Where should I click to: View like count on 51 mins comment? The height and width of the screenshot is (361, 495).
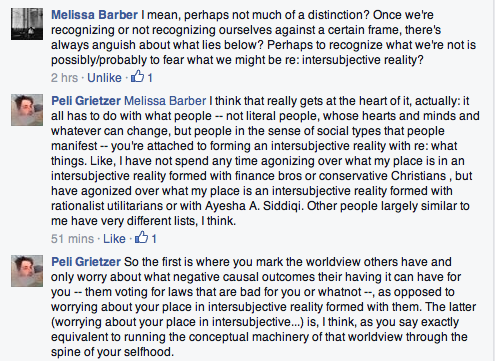[154, 239]
